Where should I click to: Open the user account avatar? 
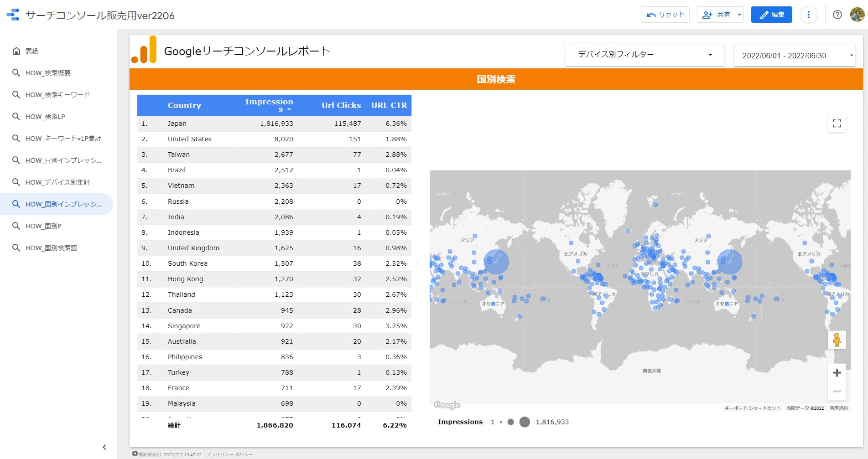[857, 15]
